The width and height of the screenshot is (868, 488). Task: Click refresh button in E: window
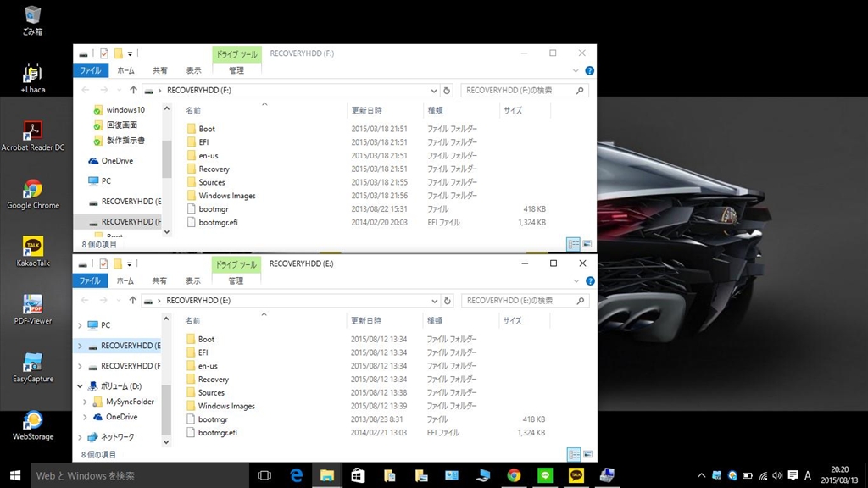pyautogui.click(x=448, y=301)
